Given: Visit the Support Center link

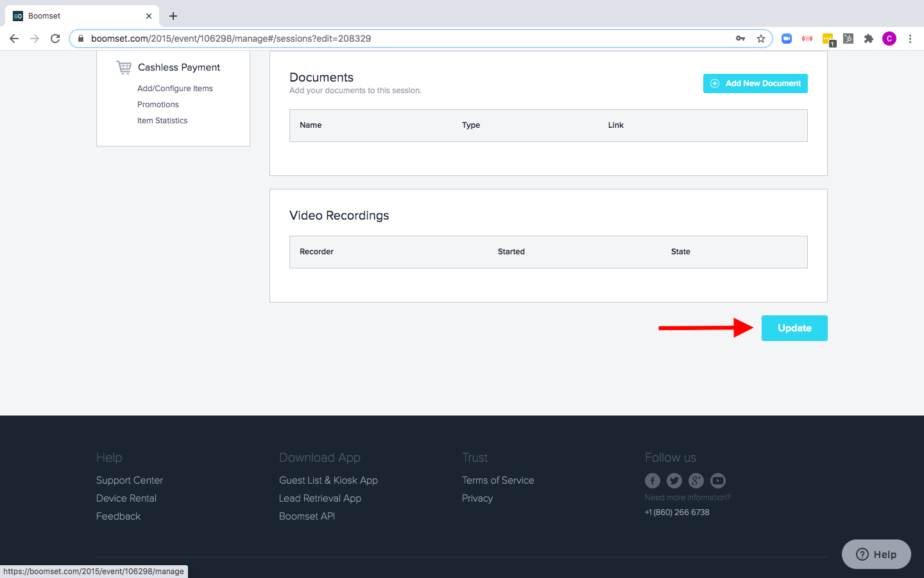Looking at the screenshot, I should pos(130,480).
